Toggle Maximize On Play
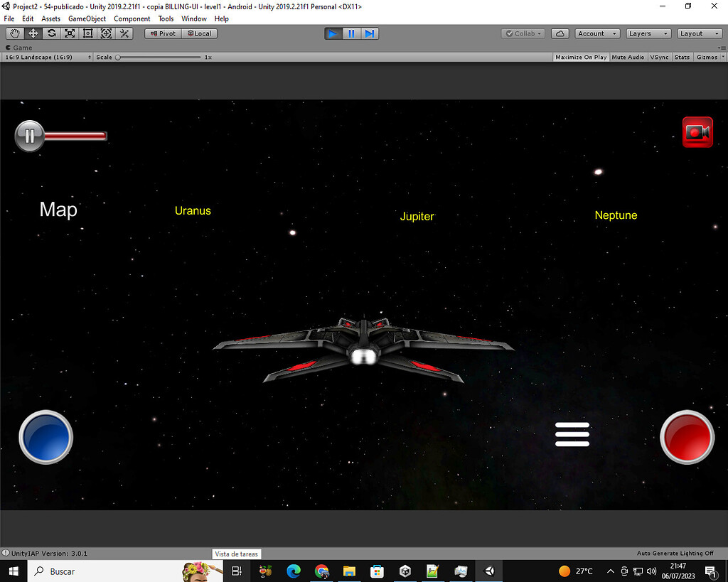The width and height of the screenshot is (728, 582). point(580,57)
